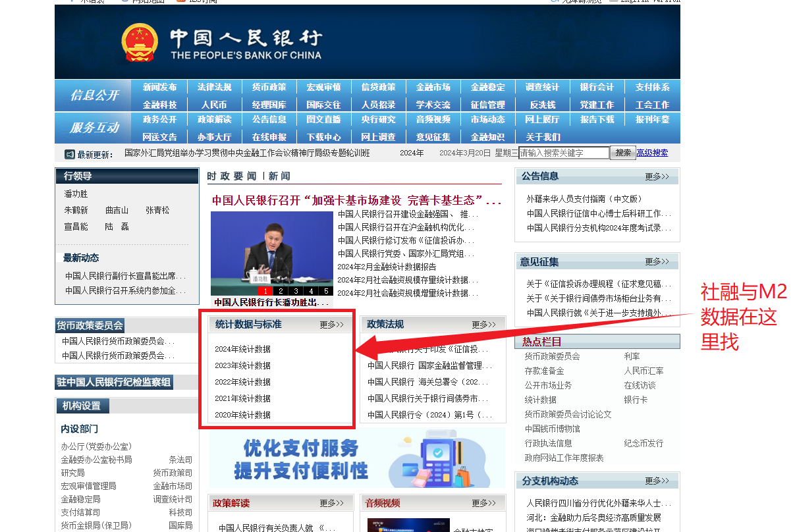The height and width of the screenshot is (532, 793).
Task: Click the 最新更新 ticker headline about 国家外汇局
Action: tap(247, 153)
